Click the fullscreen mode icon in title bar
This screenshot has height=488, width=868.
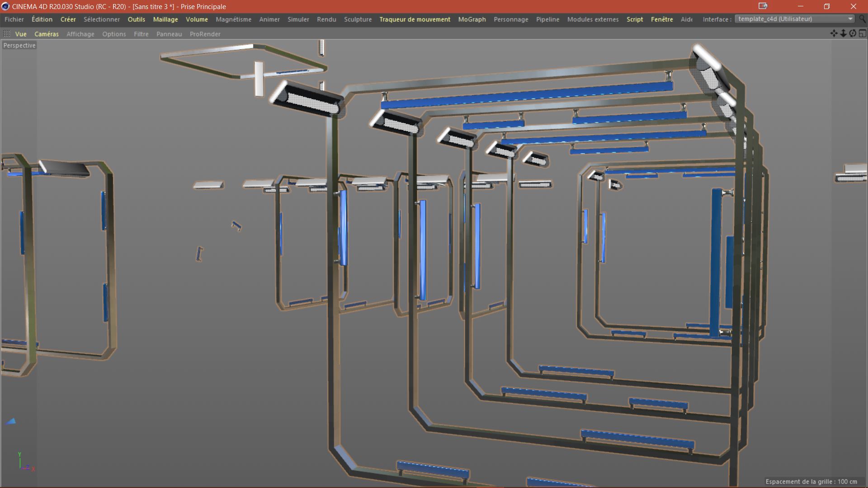(763, 6)
